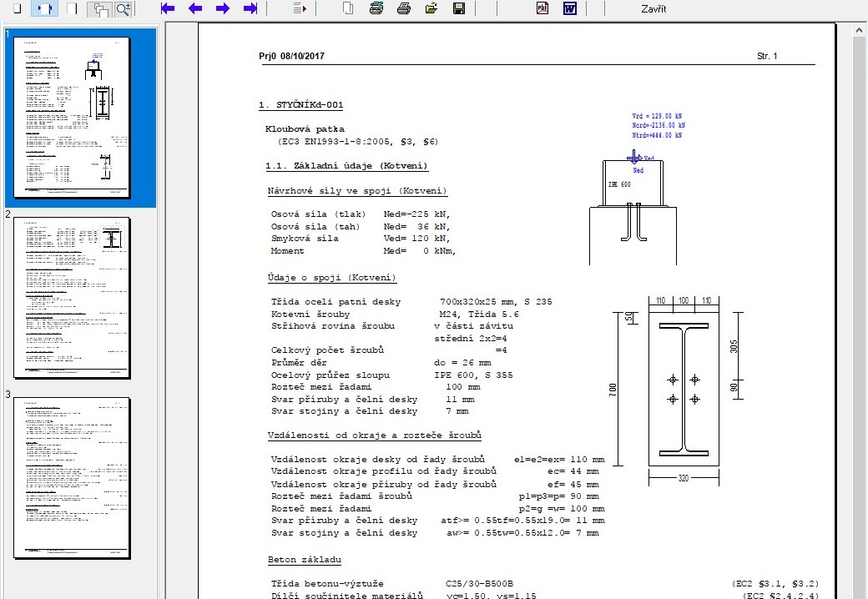Click the '700' dimension in the base plate drawing

tap(613, 390)
